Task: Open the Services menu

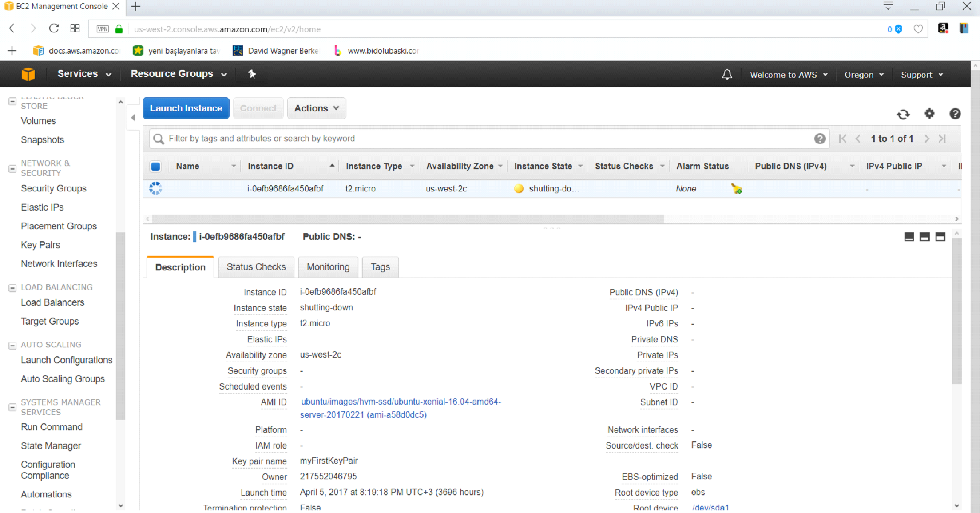Action: click(x=84, y=74)
